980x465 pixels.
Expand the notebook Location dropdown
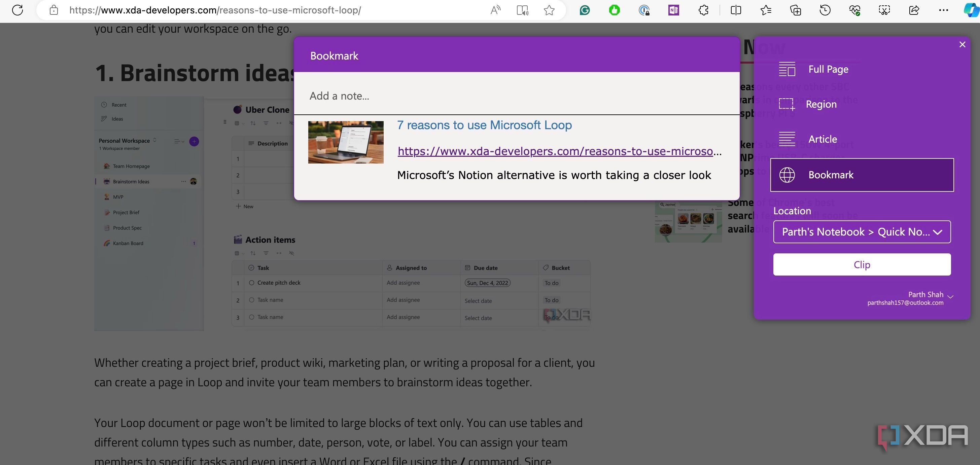tap(862, 232)
